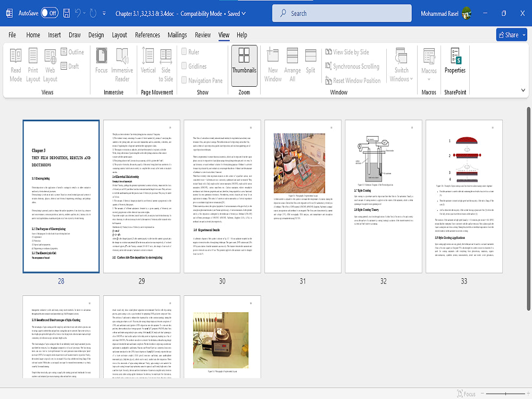Click Reset Window Position

(x=353, y=80)
